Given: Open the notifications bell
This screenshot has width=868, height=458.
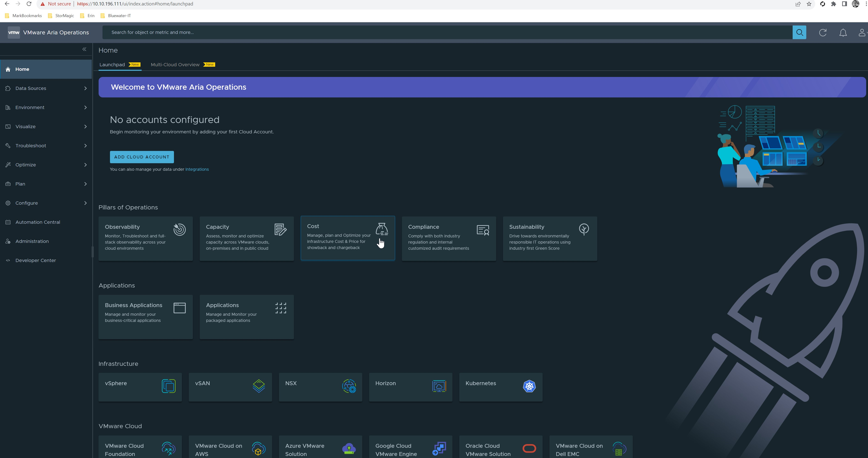Looking at the screenshot, I should pos(843,32).
